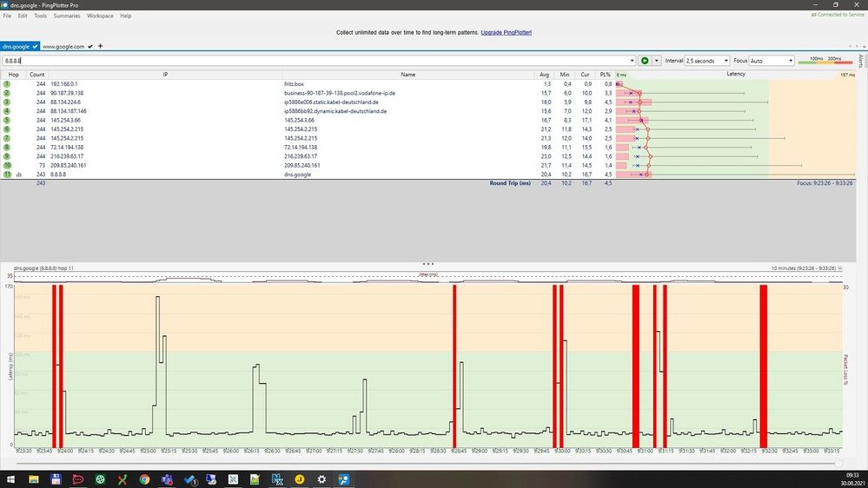Sort by the Count column header
This screenshot has height=488, width=868.
pyautogui.click(x=37, y=74)
